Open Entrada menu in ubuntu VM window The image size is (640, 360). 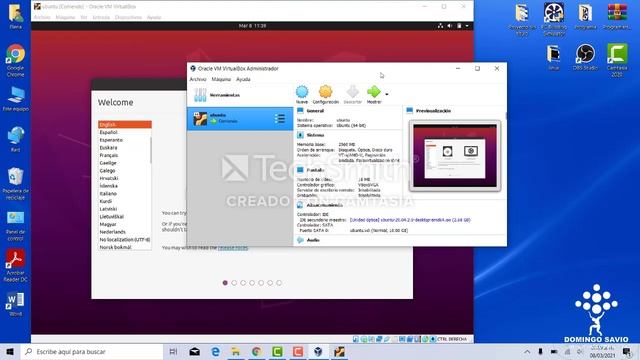[x=101, y=17]
